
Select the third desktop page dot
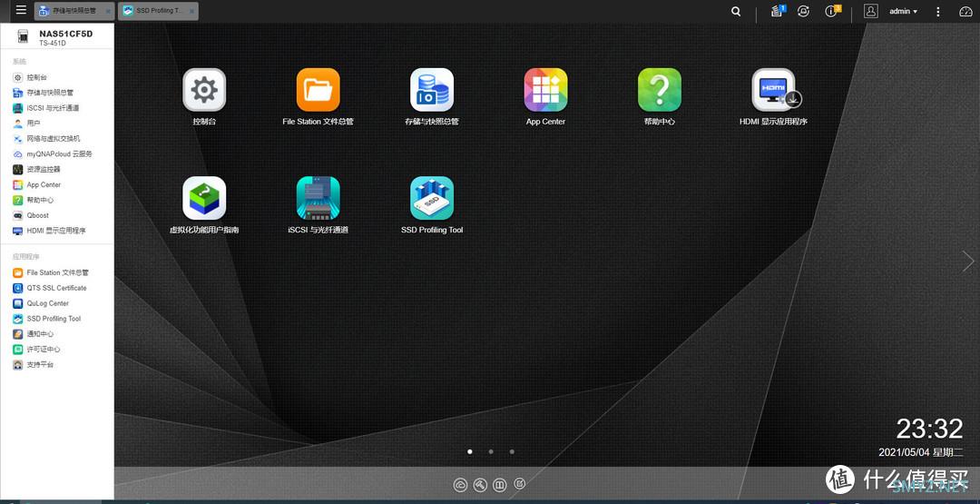pyautogui.click(x=512, y=450)
